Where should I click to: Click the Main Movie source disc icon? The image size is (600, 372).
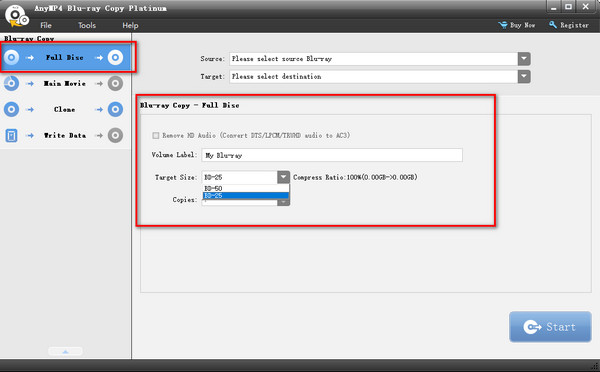click(x=11, y=83)
